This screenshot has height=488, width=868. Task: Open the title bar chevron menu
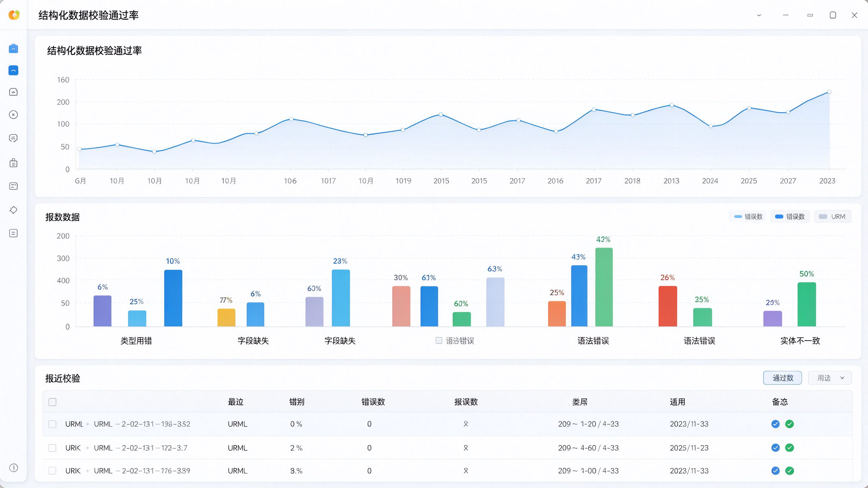point(759,15)
